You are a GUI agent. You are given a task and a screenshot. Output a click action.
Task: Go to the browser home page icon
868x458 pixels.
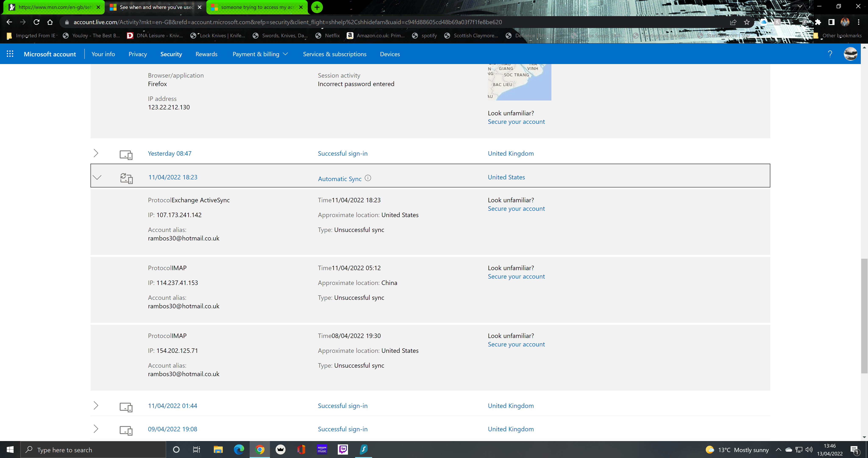50,22
